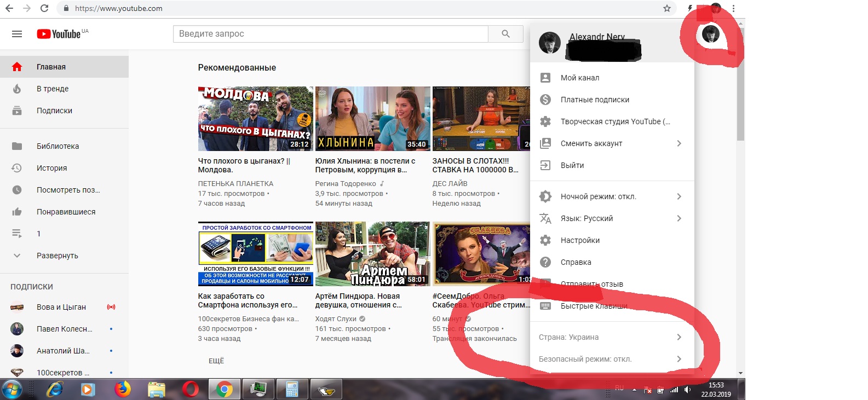Image resolution: width=868 pixels, height=400 pixels.
Task: Show more videos with ЕЩЁ
Action: click(216, 361)
